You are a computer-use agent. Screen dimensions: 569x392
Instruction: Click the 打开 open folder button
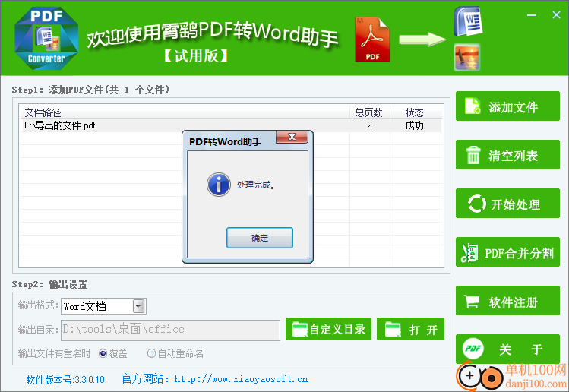point(410,329)
